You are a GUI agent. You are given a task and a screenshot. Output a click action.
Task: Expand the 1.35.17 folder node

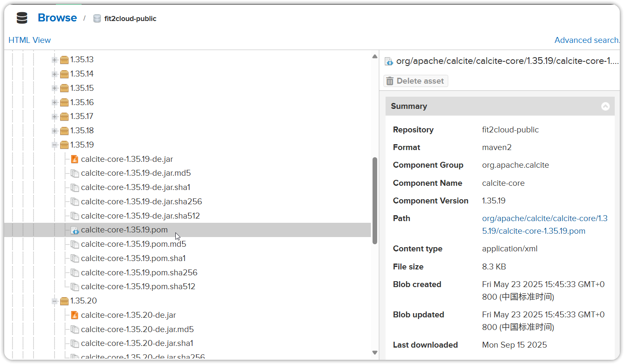coord(55,116)
